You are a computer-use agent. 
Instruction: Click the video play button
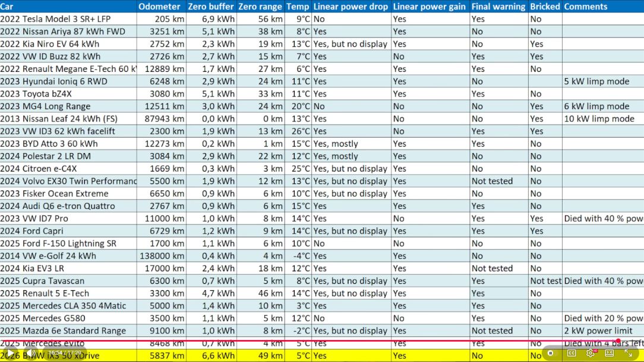pyautogui.click(x=11, y=353)
